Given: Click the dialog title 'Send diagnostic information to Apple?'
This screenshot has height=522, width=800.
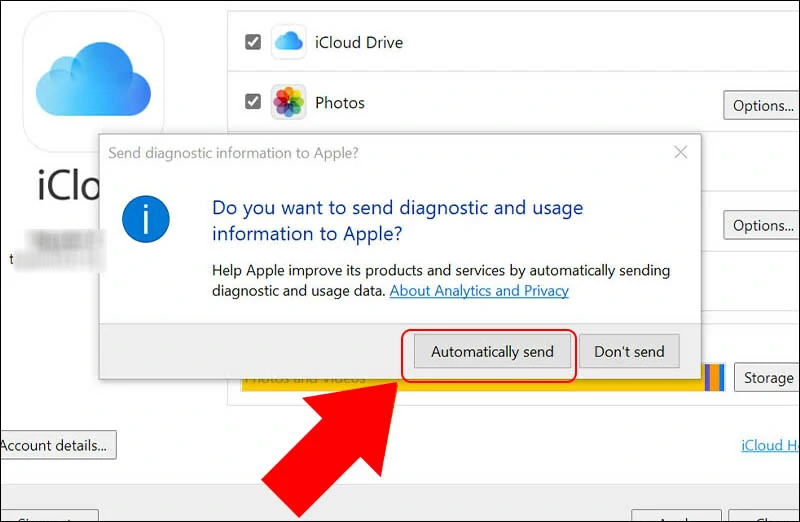Looking at the screenshot, I should pos(234,153).
